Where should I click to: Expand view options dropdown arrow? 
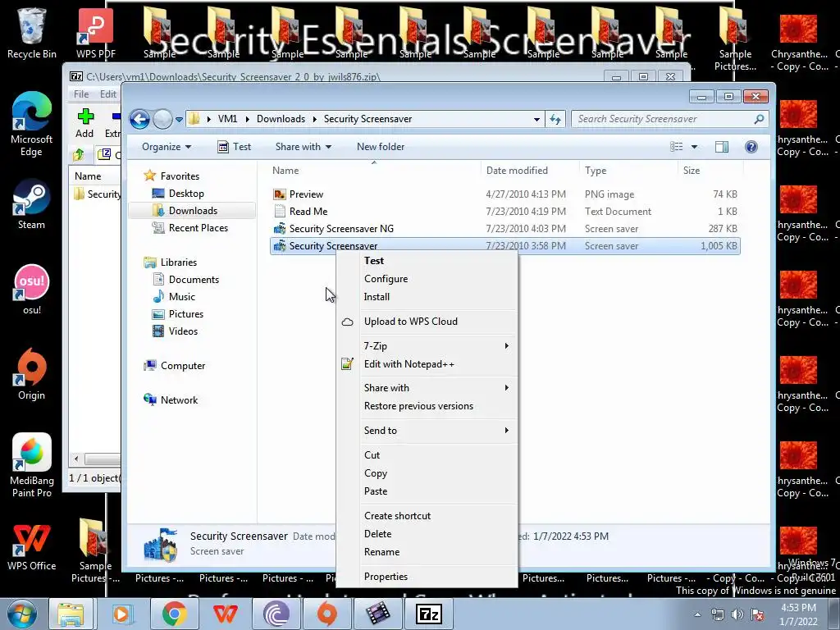[694, 147]
